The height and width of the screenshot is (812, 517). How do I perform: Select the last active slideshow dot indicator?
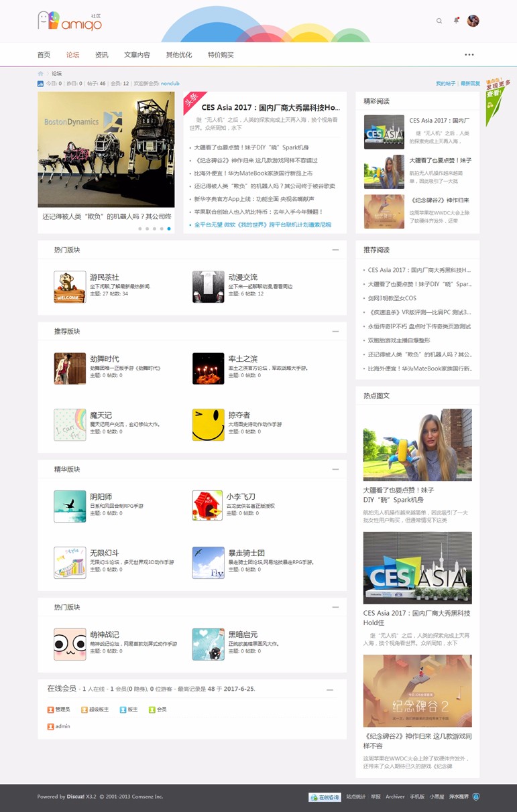pos(168,228)
